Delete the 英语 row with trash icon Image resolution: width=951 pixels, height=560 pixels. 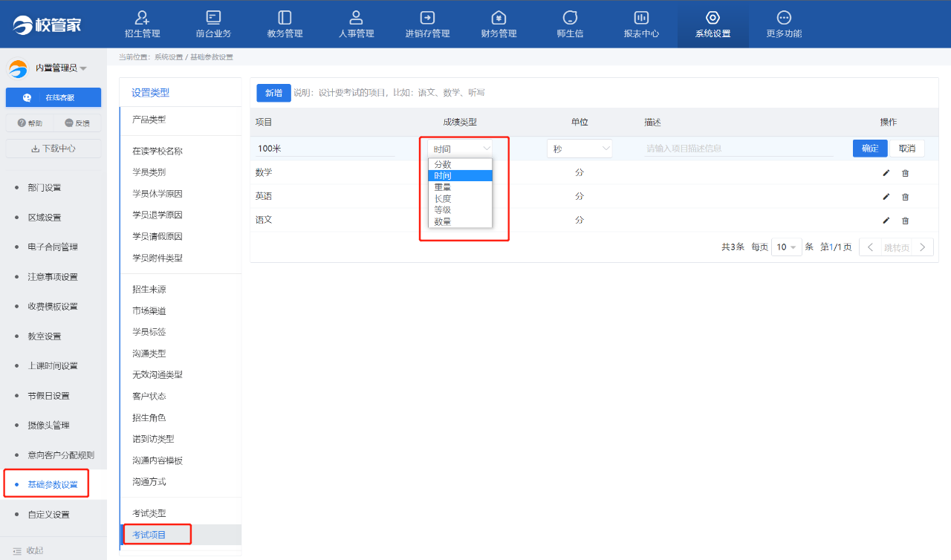(905, 197)
